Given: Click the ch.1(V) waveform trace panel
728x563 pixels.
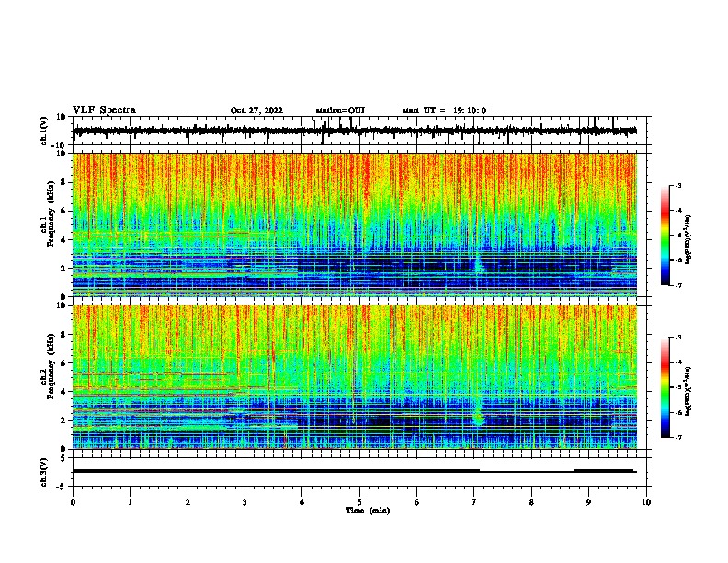Looking at the screenshot, I should pyautogui.click(x=359, y=131).
